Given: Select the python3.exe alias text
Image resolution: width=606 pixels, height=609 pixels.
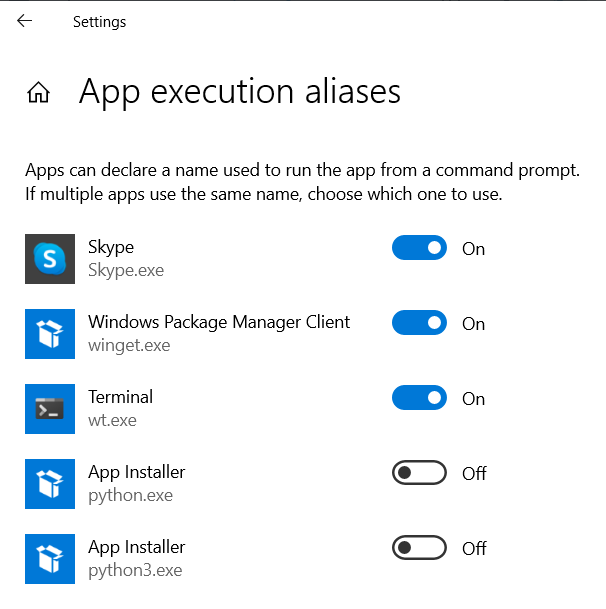Looking at the screenshot, I should [x=135, y=571].
